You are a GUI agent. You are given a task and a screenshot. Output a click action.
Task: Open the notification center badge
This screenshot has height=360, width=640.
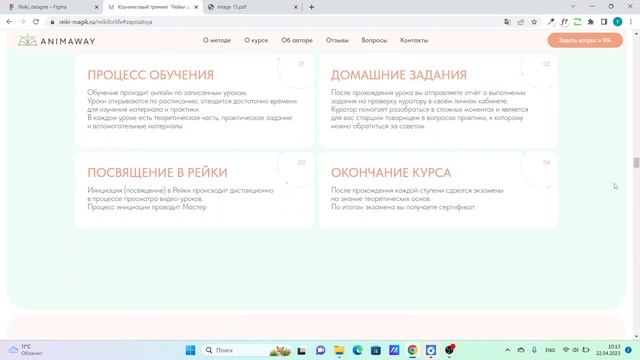628,350
